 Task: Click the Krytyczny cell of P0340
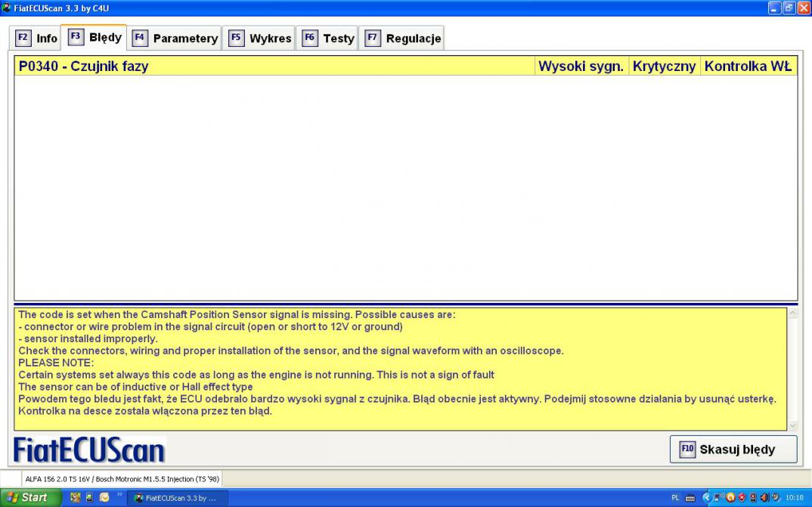(664, 66)
